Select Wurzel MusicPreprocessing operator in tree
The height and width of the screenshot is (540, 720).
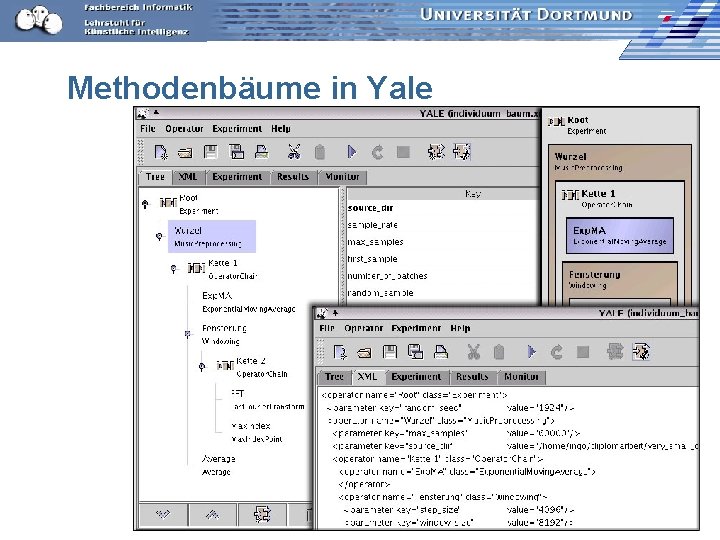point(212,236)
